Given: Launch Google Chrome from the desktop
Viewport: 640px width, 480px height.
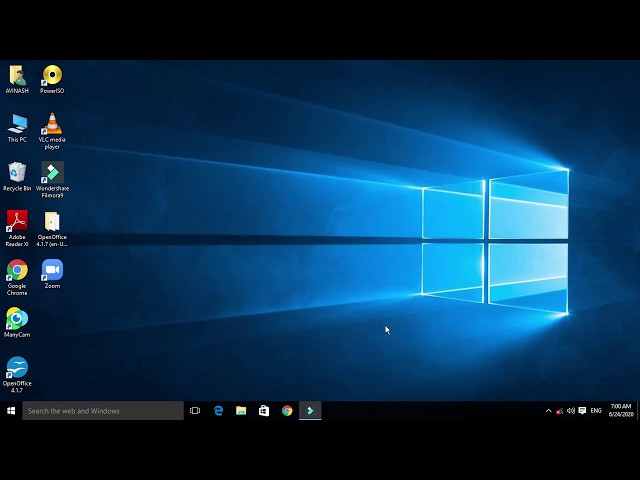Looking at the screenshot, I should tap(17, 278).
